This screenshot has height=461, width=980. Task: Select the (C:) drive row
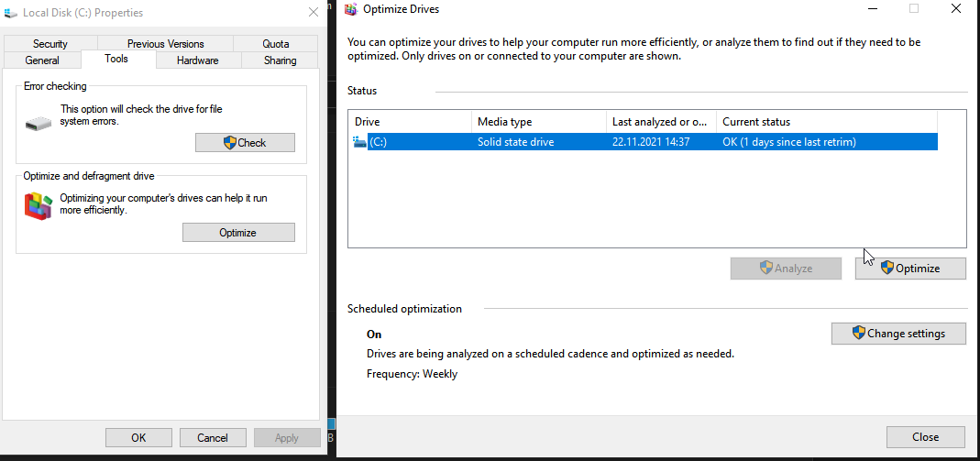point(643,142)
